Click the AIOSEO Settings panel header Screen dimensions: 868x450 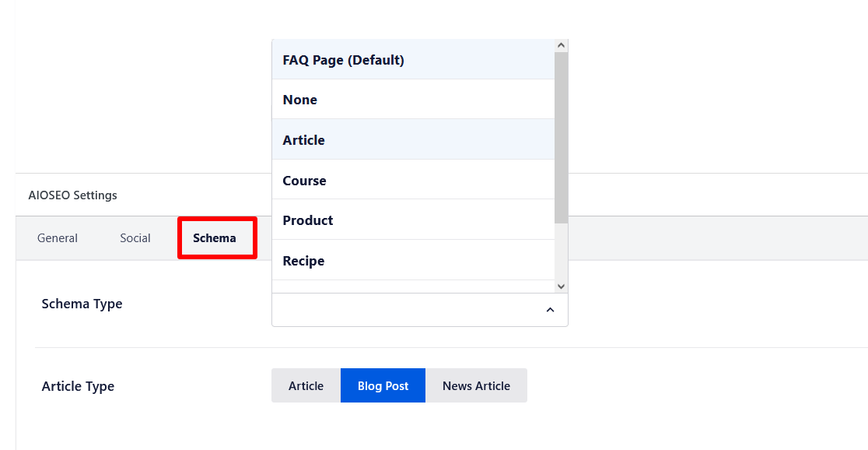73,195
